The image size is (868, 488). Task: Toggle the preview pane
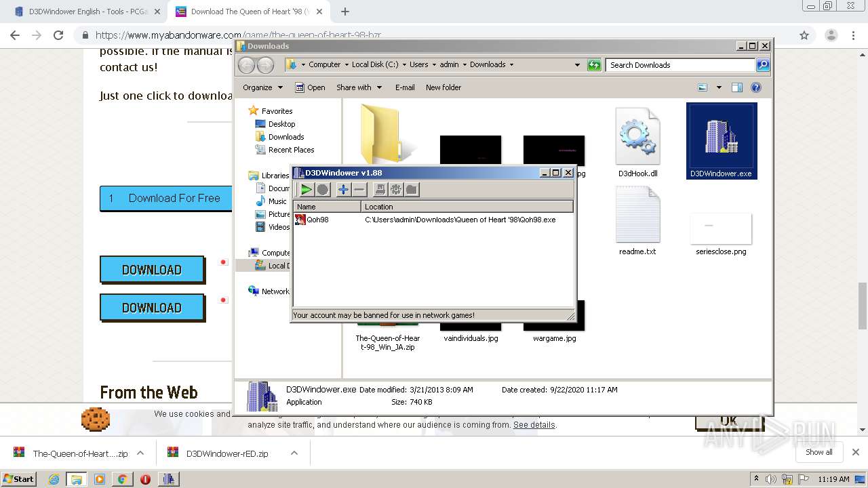[x=737, y=87]
